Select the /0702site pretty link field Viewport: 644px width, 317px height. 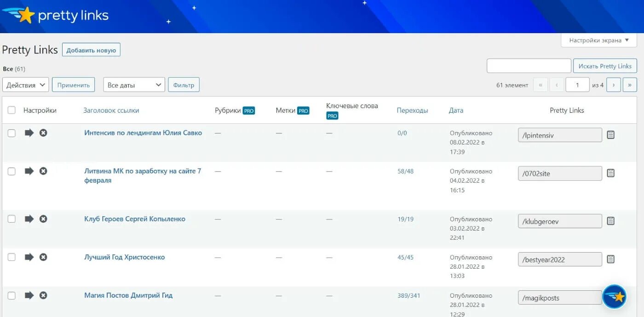pyautogui.click(x=560, y=173)
